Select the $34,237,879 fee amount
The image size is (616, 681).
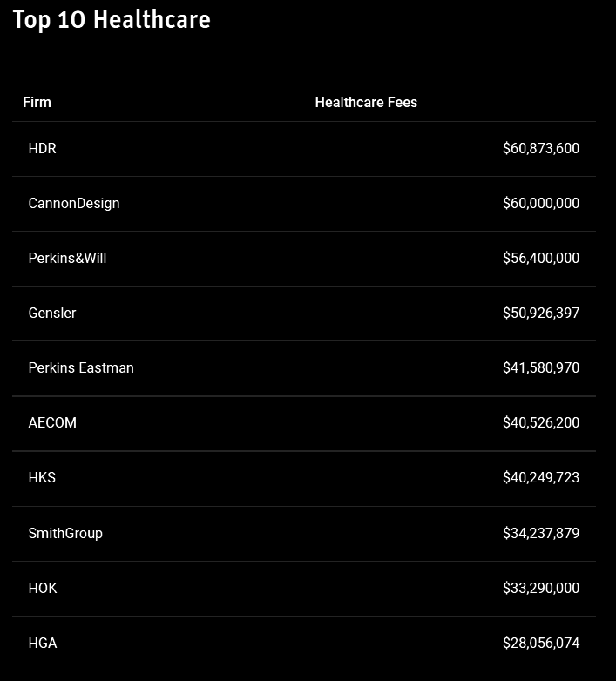(540, 533)
